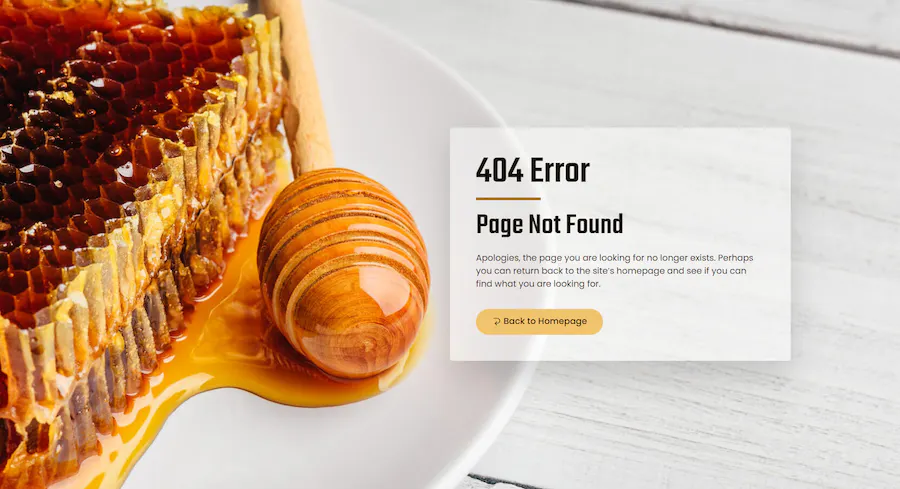The width and height of the screenshot is (900, 489).
Task: Select the 404 Error heading
Action: (x=533, y=170)
